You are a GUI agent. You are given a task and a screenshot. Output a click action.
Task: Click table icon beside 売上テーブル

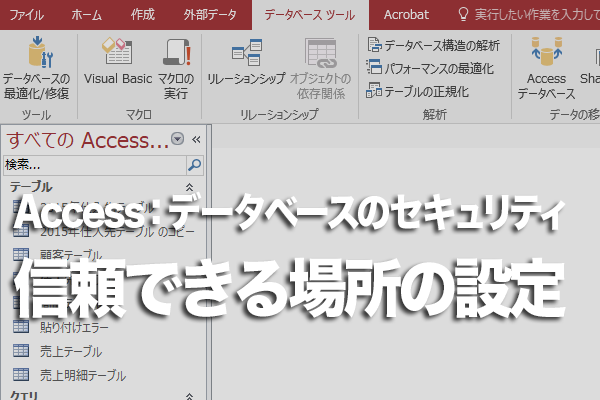pos(21,350)
